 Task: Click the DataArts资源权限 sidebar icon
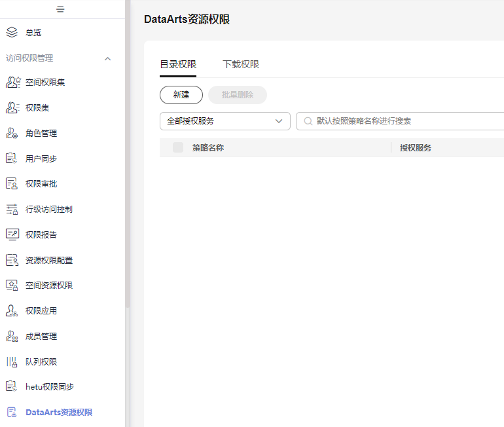(12, 412)
